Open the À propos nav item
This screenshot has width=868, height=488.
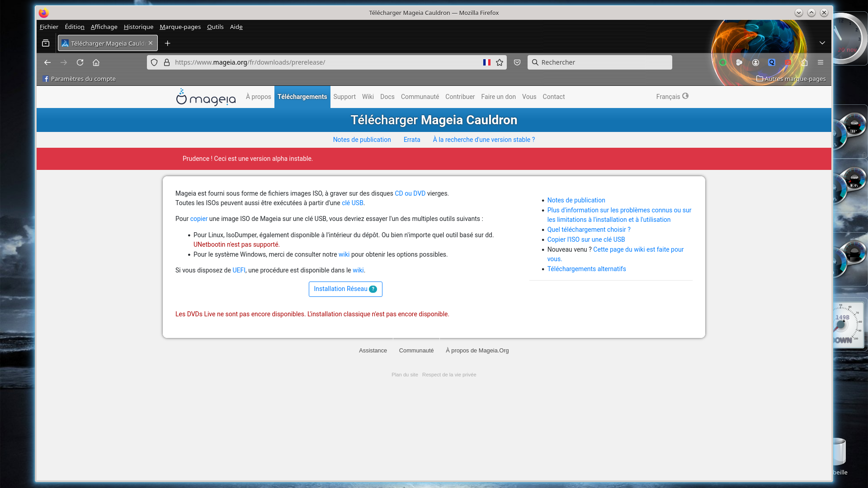click(x=259, y=97)
